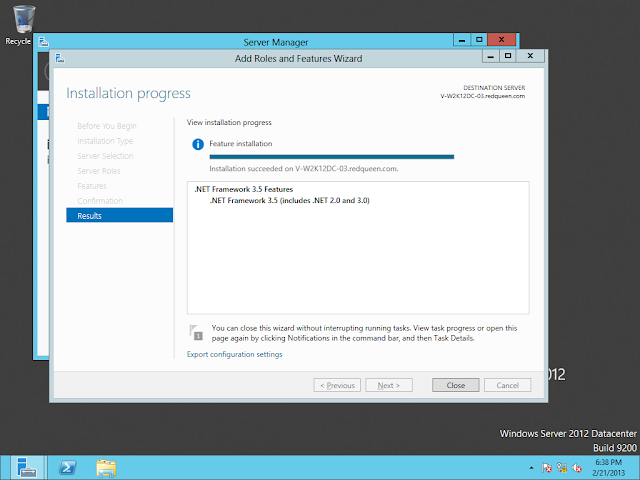The width and height of the screenshot is (640, 480).
Task: Launch Windows PowerShell from taskbar
Action: (67, 467)
